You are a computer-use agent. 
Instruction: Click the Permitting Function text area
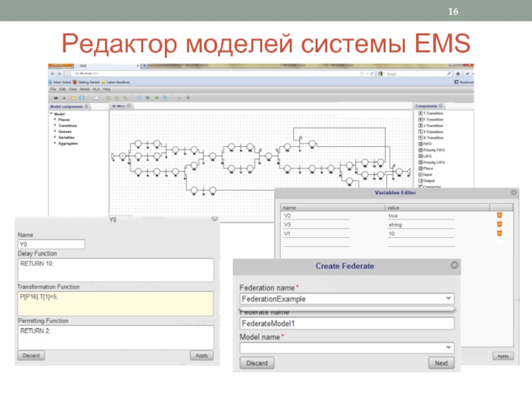coord(116,338)
